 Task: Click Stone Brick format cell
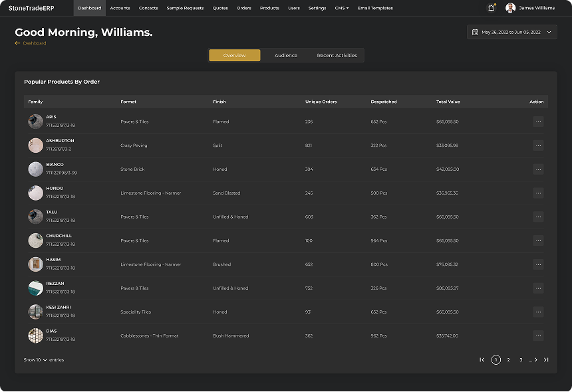132,169
